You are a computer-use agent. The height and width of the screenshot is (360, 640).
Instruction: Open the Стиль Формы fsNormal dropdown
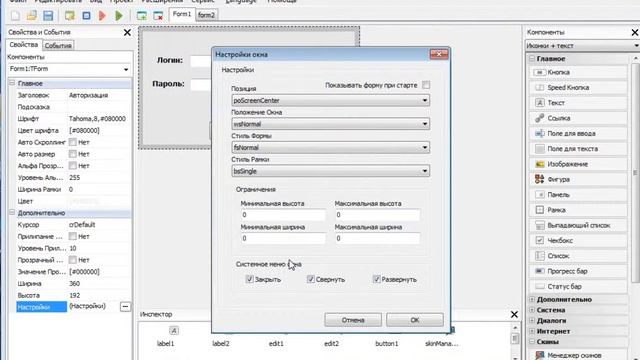point(331,147)
